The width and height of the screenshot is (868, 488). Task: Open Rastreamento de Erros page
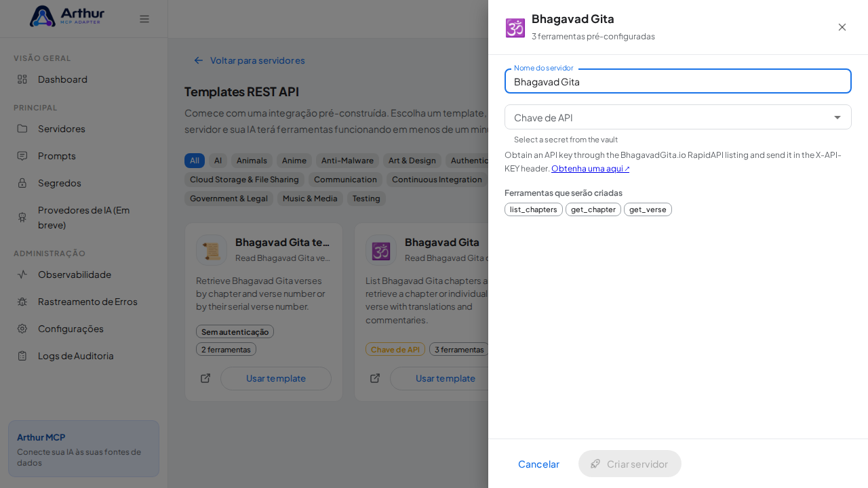[84, 302]
